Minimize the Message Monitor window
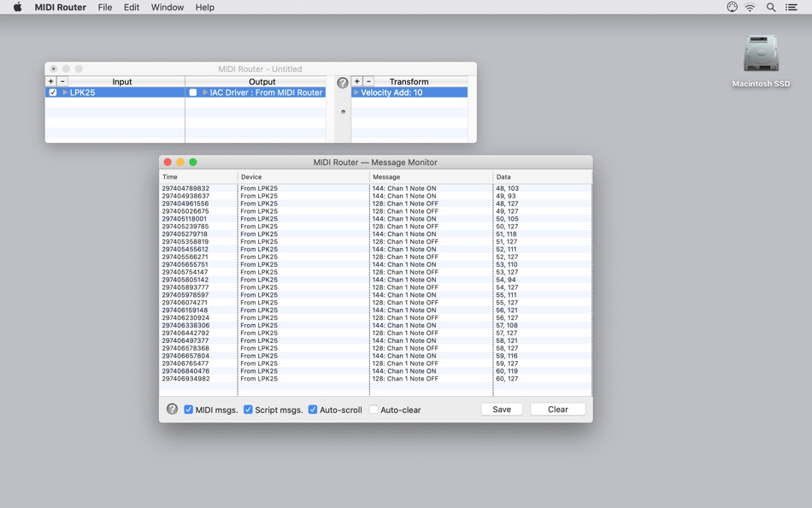Screen dimensions: 812x508 click(180, 162)
